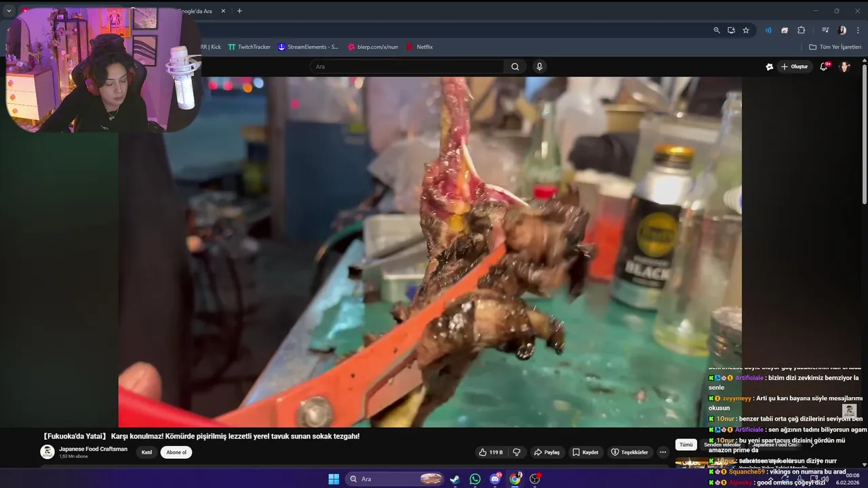Screen dimensions: 868x488
Task: Open WhatsApp from taskbar
Action: point(475,479)
